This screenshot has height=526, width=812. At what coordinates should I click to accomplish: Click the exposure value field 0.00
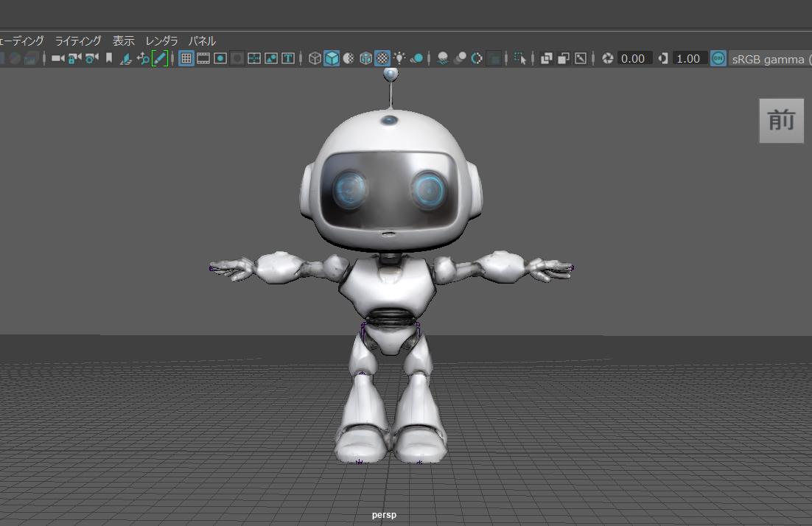click(634, 58)
